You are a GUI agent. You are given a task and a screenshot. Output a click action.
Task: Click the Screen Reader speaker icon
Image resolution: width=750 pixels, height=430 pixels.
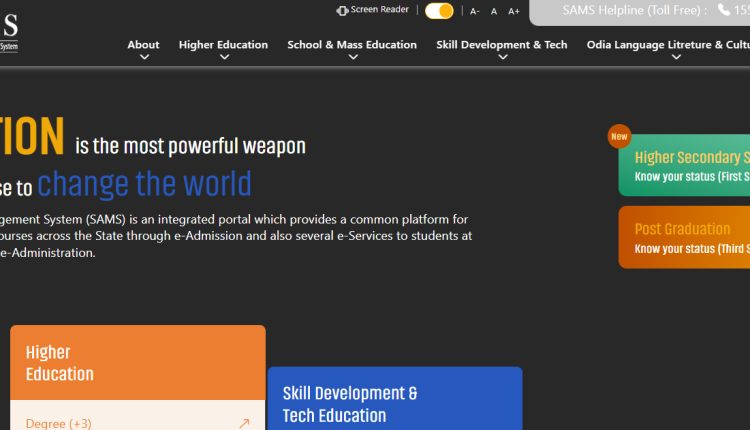pyautogui.click(x=342, y=10)
